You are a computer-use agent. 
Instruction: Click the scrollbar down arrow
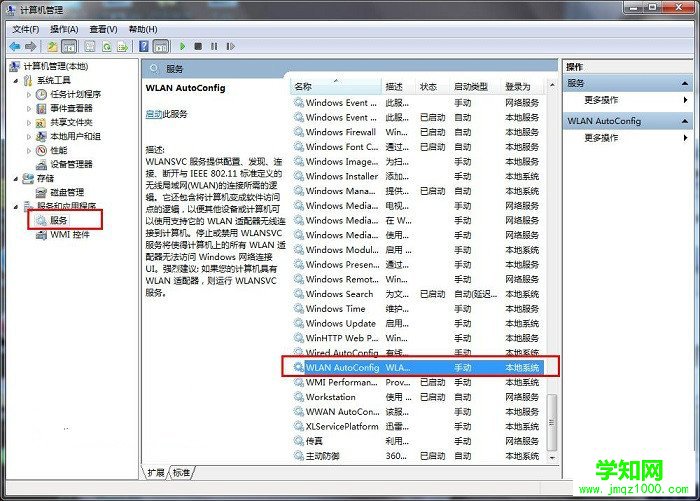click(x=552, y=457)
